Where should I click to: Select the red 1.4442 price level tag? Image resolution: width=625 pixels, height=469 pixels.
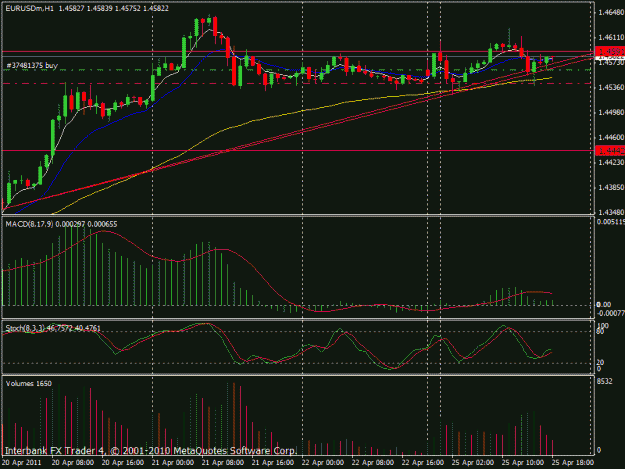pos(610,151)
